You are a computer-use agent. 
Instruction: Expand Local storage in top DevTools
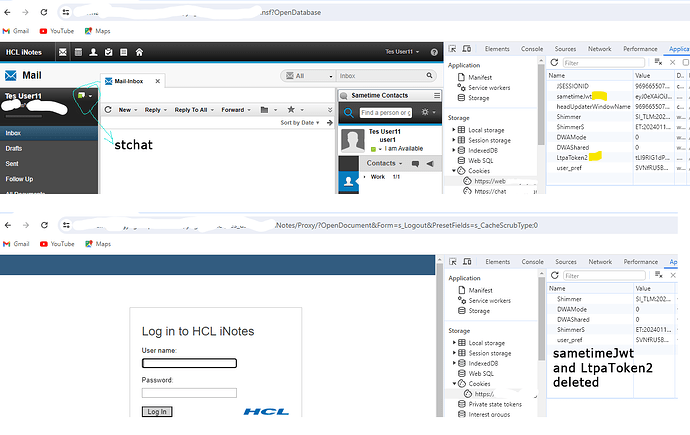coord(454,130)
